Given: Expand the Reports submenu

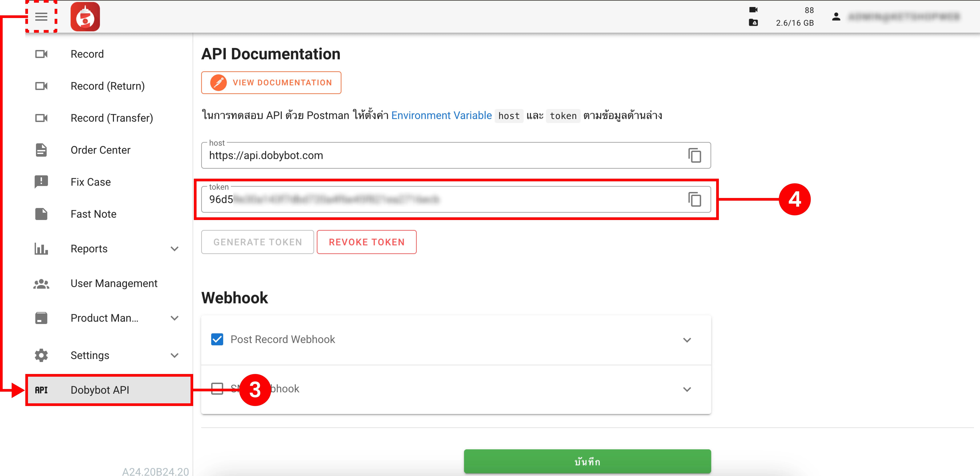Looking at the screenshot, I should (175, 249).
